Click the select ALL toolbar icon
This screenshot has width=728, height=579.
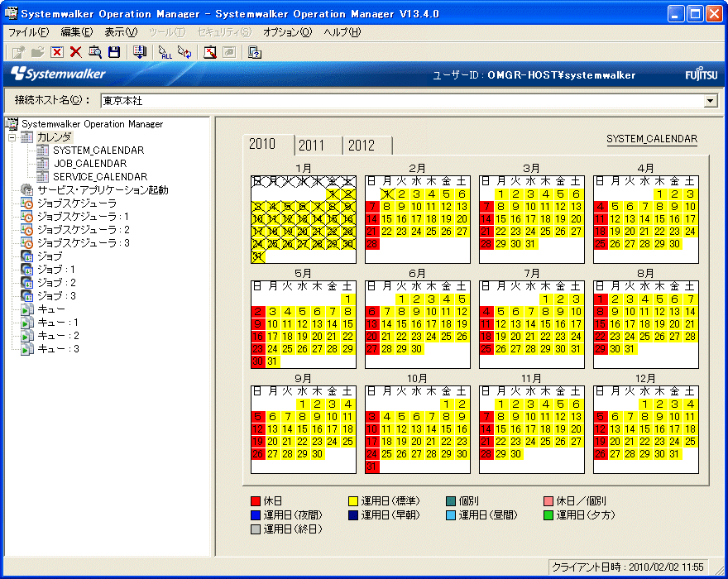(x=165, y=52)
